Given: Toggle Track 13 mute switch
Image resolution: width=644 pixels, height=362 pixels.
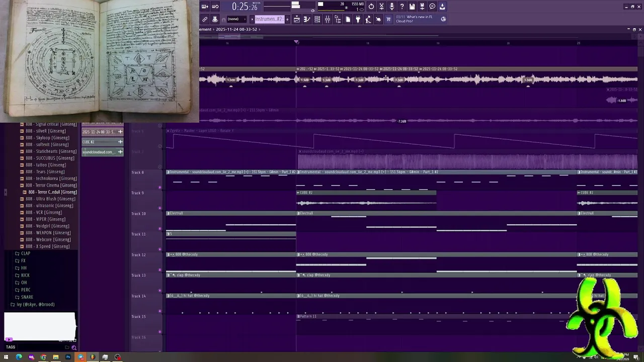Looking at the screenshot, I should 160,291.
